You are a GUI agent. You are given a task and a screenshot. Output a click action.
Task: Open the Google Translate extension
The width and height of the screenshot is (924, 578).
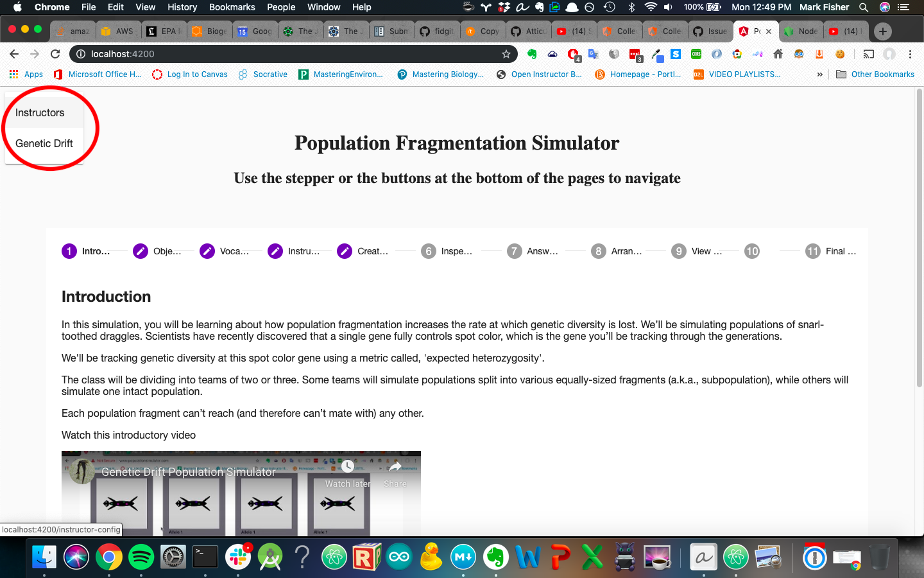pyautogui.click(x=594, y=54)
